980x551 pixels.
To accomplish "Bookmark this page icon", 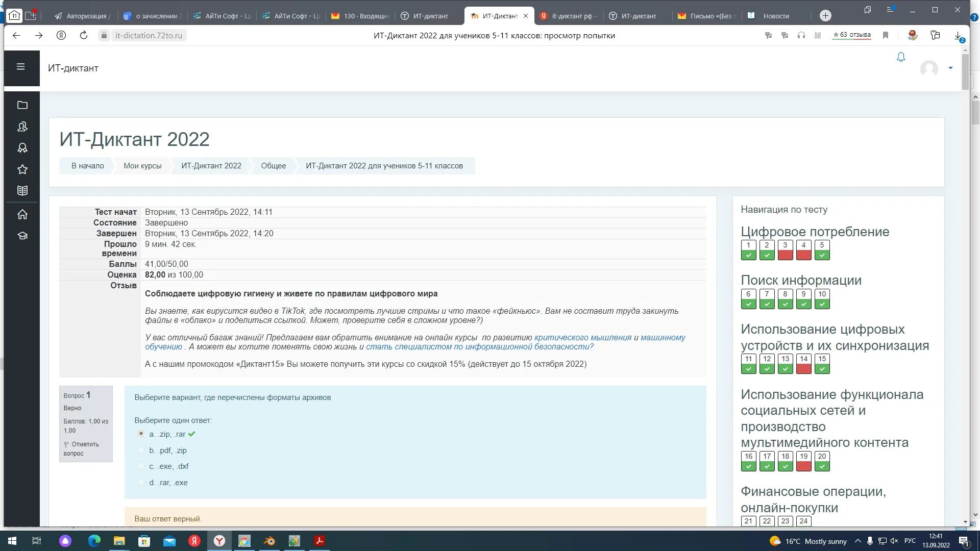I will point(886,35).
